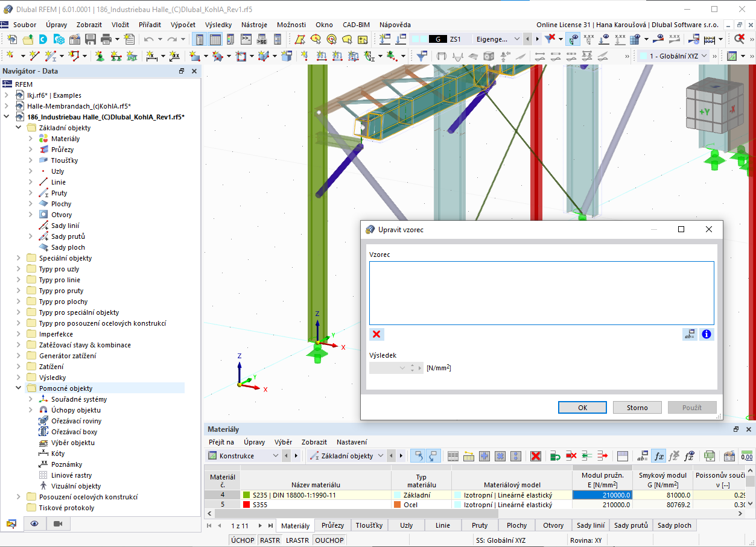Toggle OUCHOP in status bar
The image size is (756, 547).
point(329,540)
